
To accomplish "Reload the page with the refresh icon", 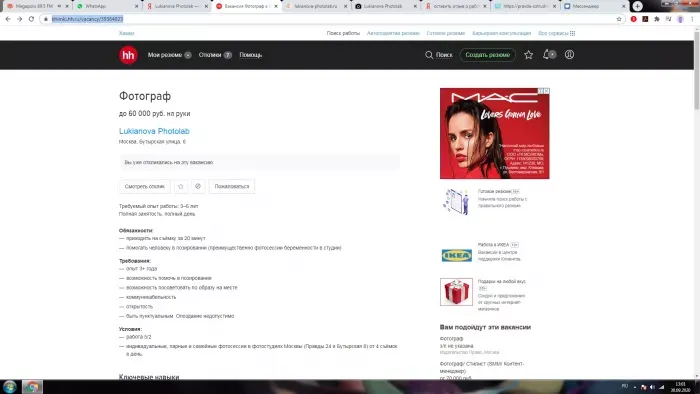I will click(x=31, y=19).
